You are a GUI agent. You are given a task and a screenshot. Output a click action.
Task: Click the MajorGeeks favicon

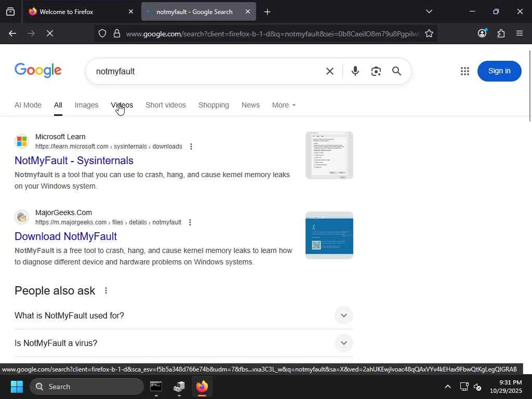[x=22, y=217]
